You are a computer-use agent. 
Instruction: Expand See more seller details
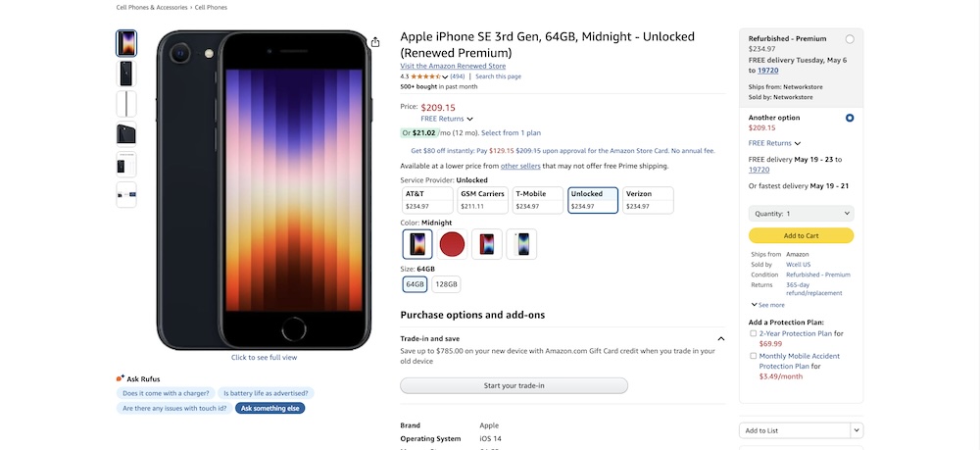(x=767, y=305)
